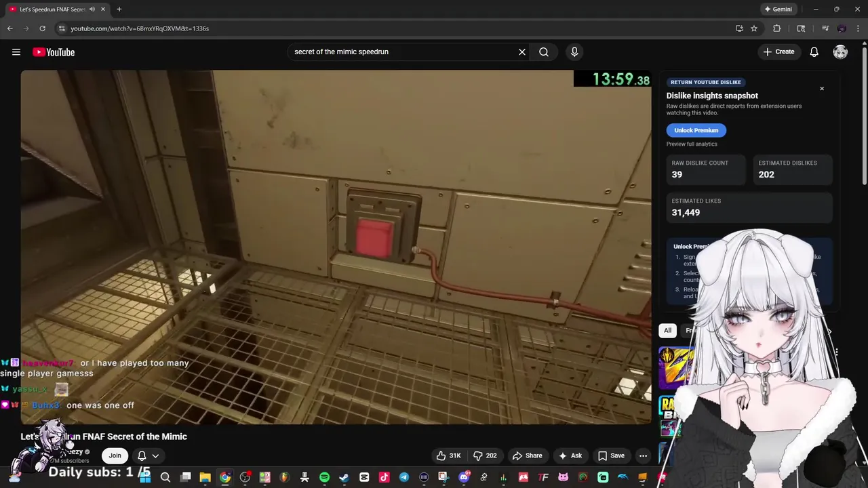
Task: Click Join channel button
Action: pos(115,455)
